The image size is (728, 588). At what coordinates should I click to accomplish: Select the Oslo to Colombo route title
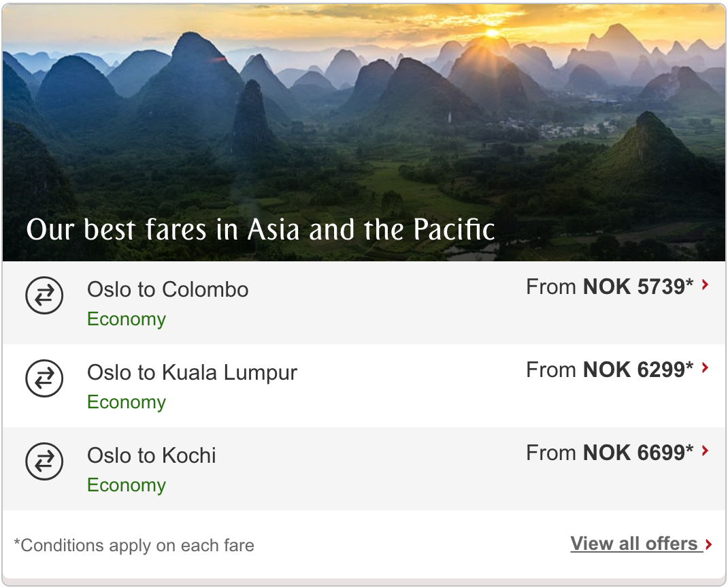coord(167,289)
